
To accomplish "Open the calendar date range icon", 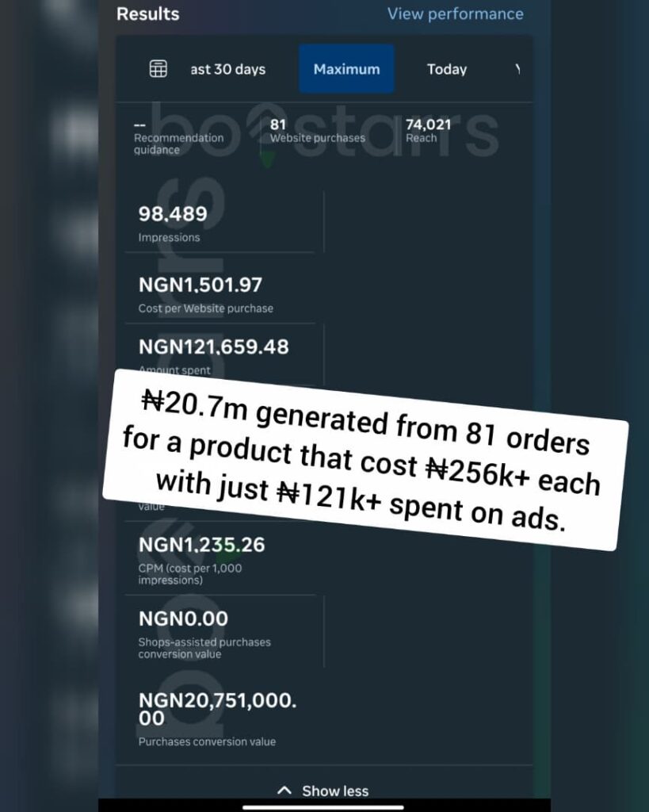I will point(158,69).
